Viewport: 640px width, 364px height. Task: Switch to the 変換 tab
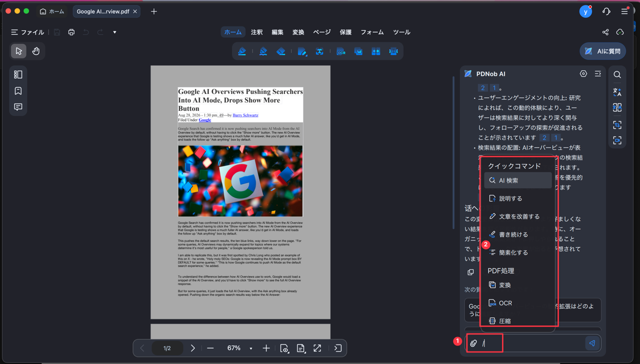[298, 32]
